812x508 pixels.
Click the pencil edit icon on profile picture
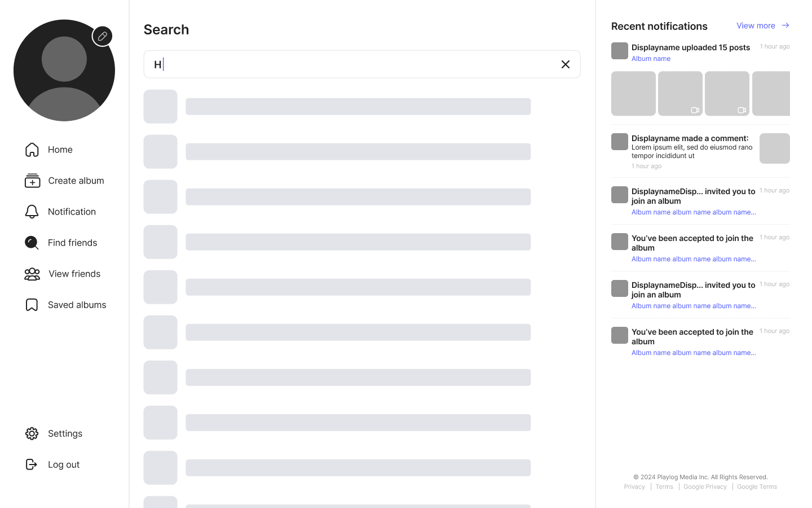[x=102, y=36]
